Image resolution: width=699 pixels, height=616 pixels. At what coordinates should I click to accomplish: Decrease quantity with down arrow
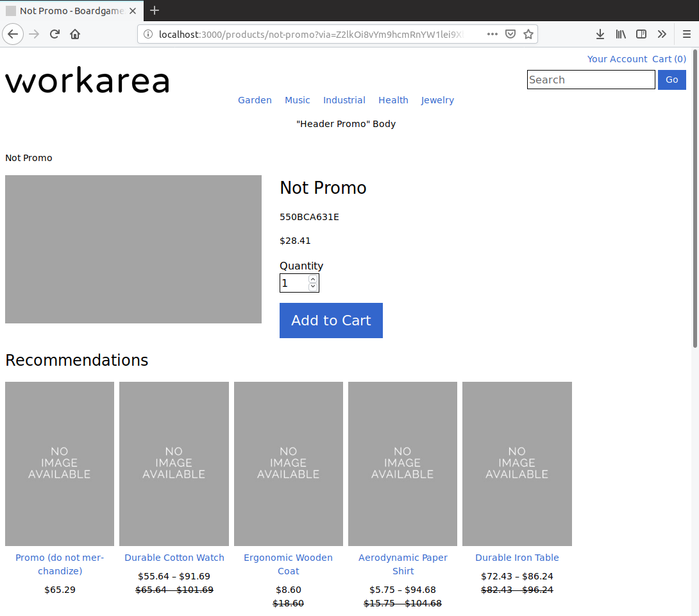tap(313, 287)
